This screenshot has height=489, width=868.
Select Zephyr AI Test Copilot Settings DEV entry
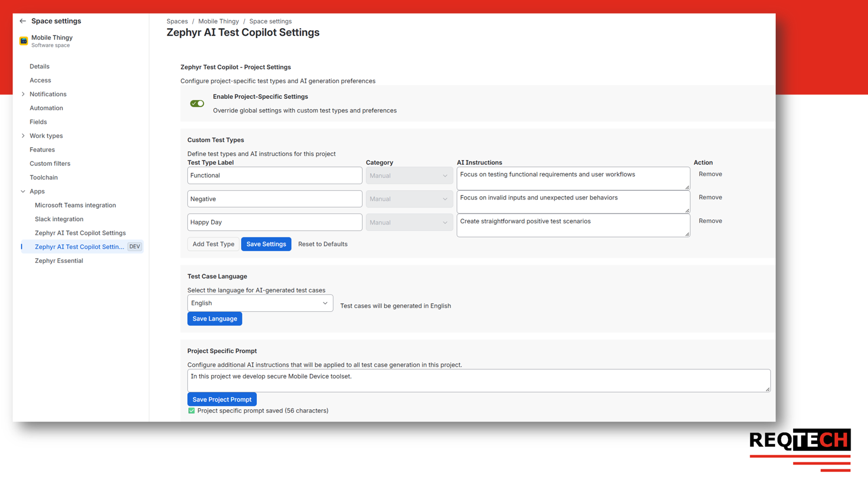(x=83, y=247)
